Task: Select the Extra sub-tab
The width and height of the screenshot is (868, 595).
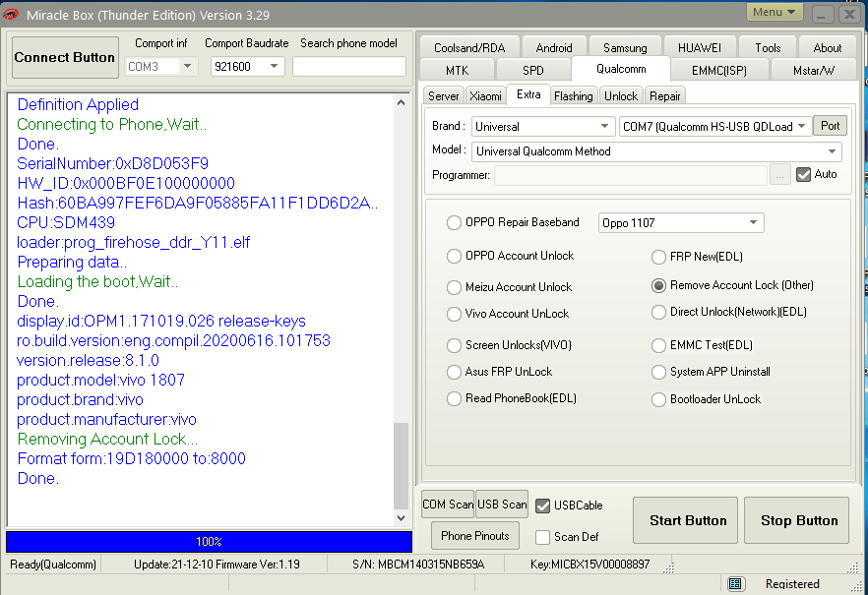Action: tap(528, 94)
